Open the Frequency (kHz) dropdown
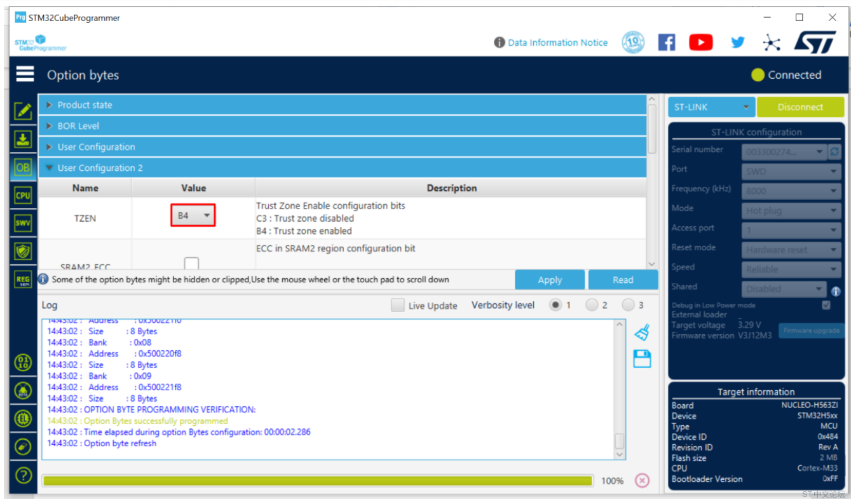Screen dimensions: 851x504 791,191
